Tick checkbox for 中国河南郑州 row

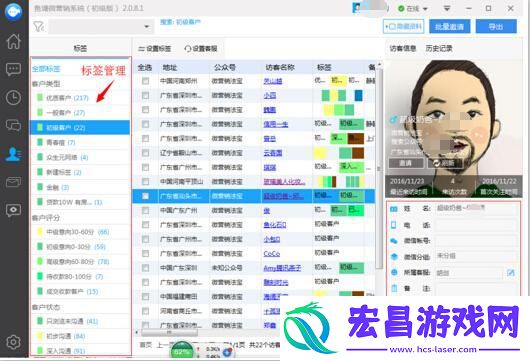coord(145,81)
